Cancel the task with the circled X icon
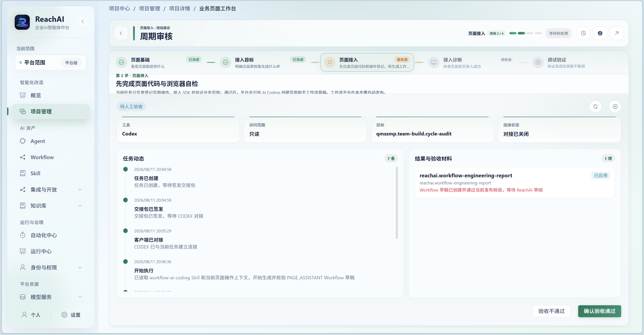 (615, 107)
